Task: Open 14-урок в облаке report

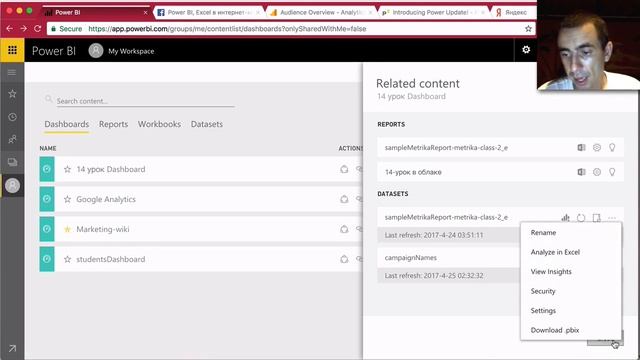Action: coord(413,172)
